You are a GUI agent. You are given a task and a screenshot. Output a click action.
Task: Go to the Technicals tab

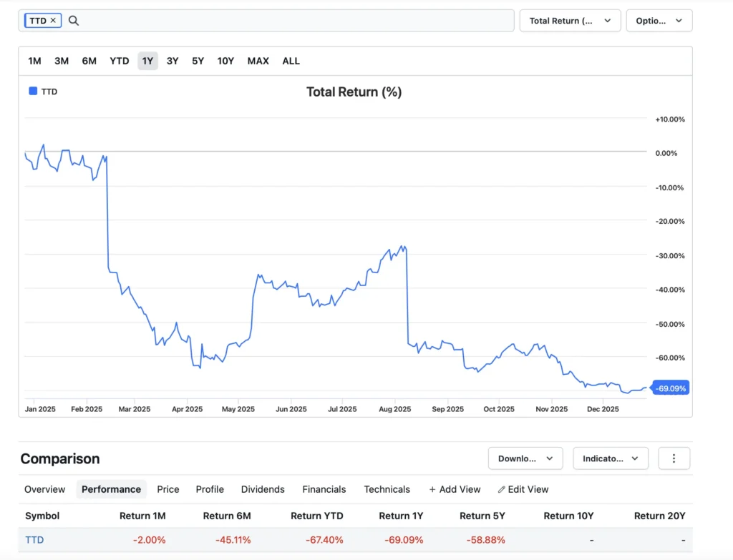point(387,489)
